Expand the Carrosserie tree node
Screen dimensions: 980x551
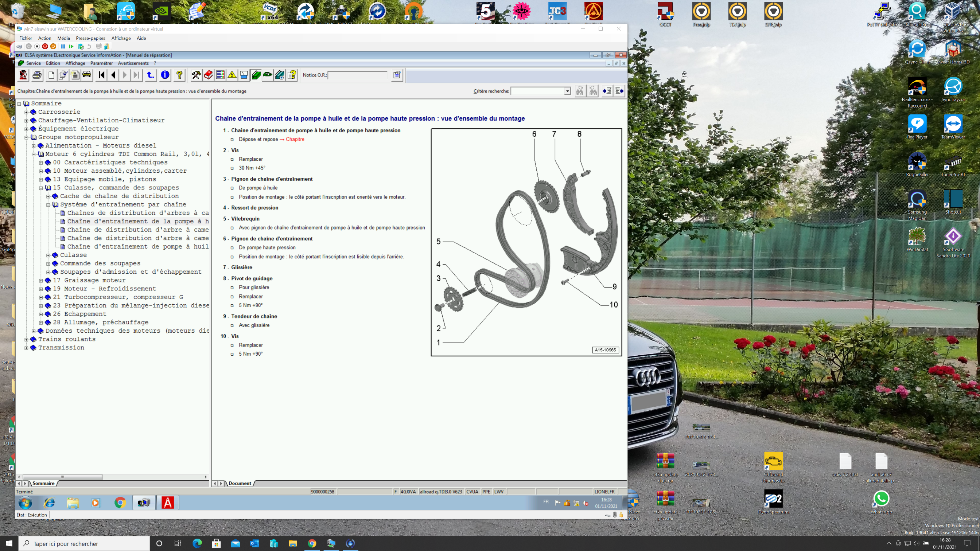click(27, 112)
